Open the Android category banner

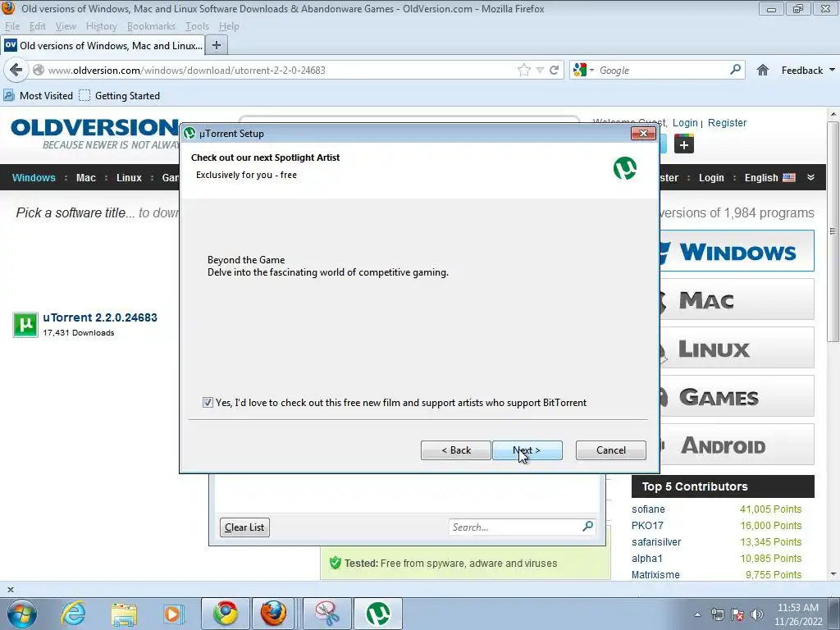coord(737,445)
